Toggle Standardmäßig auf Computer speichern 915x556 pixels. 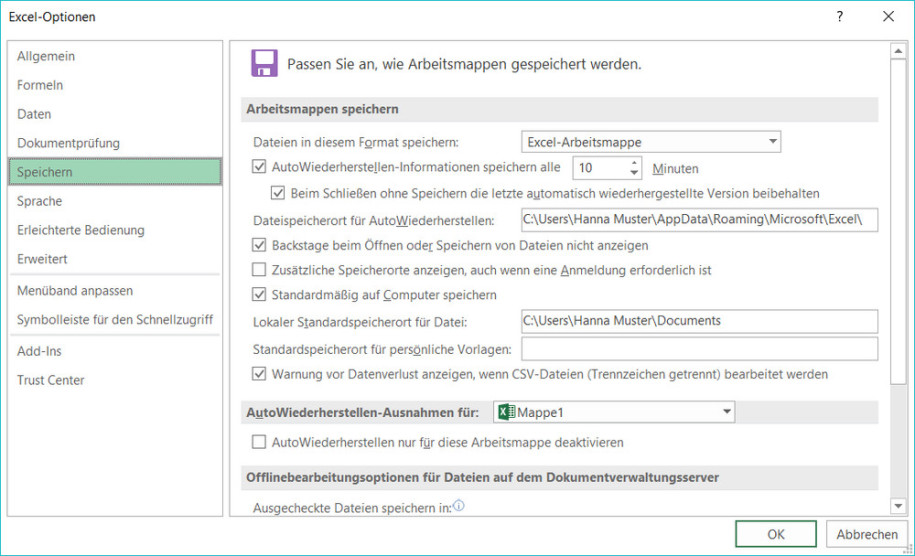(x=259, y=295)
